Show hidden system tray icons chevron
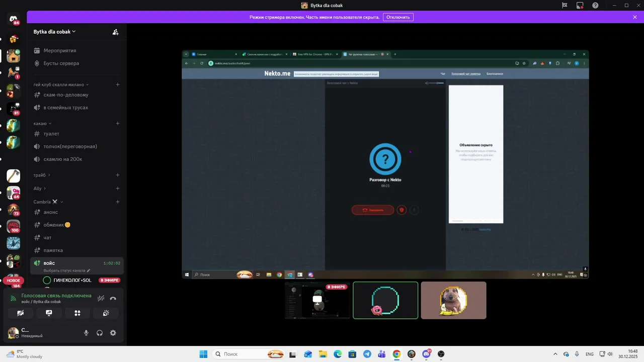The height and width of the screenshot is (362, 644). pos(555,354)
